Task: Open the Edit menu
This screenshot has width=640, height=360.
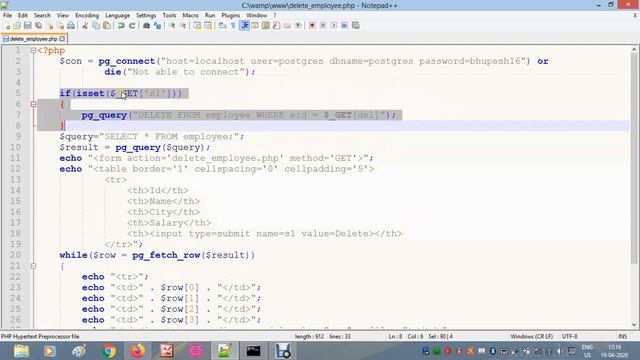Action: pos(23,15)
